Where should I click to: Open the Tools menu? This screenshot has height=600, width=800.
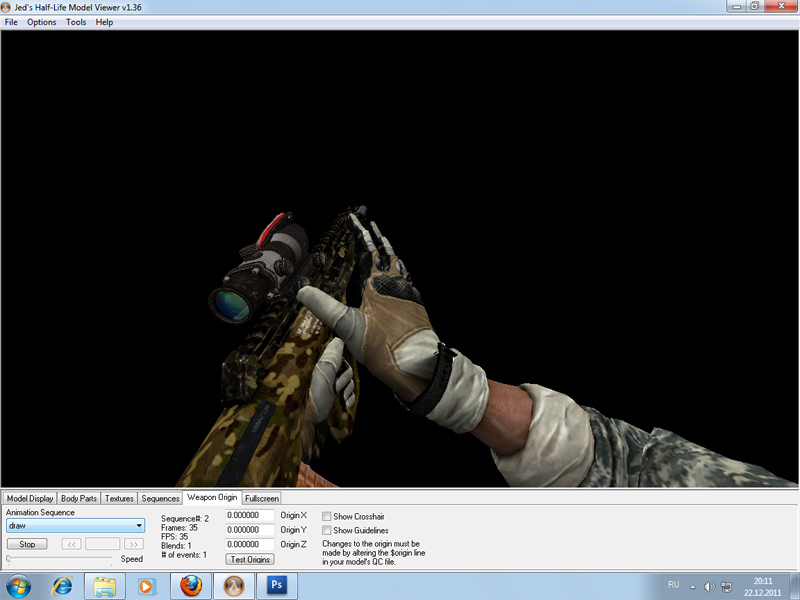76,22
